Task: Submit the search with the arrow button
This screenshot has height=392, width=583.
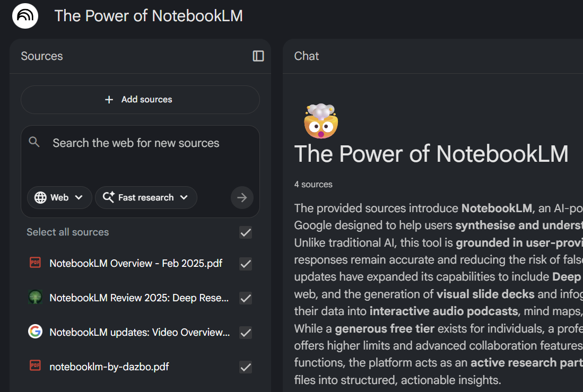Action: pos(242,197)
